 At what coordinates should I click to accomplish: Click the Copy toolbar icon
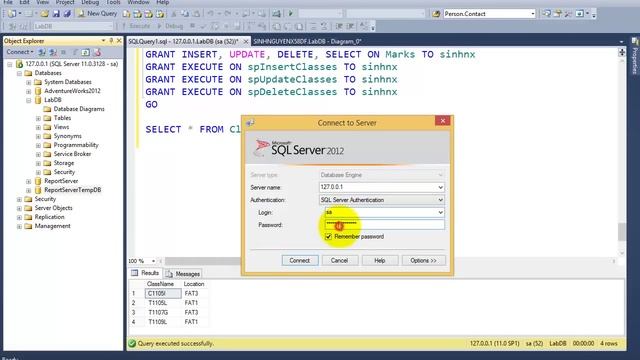point(185,14)
